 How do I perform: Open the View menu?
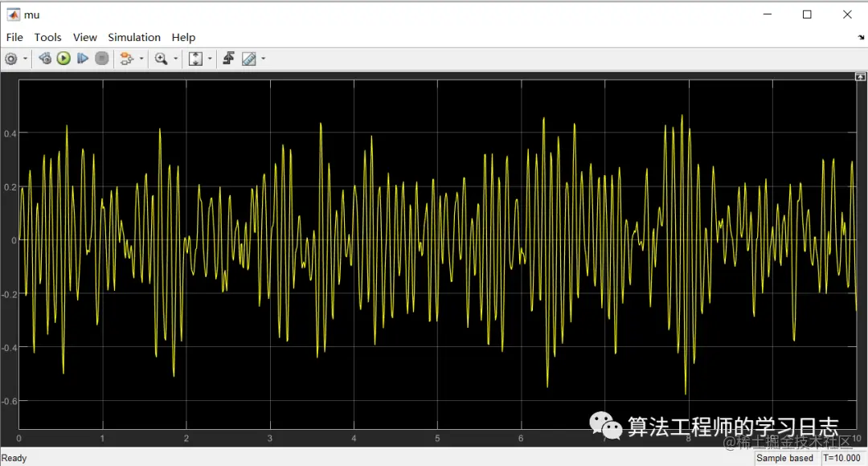click(x=84, y=37)
